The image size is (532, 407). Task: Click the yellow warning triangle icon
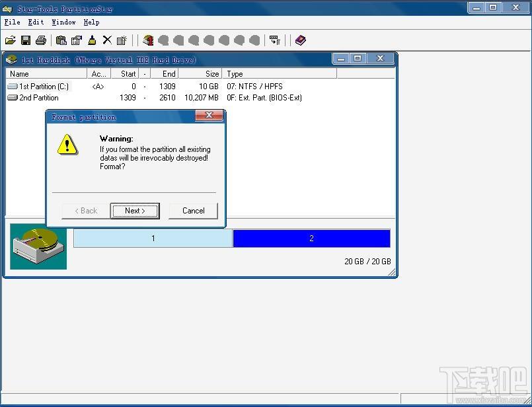pos(67,145)
